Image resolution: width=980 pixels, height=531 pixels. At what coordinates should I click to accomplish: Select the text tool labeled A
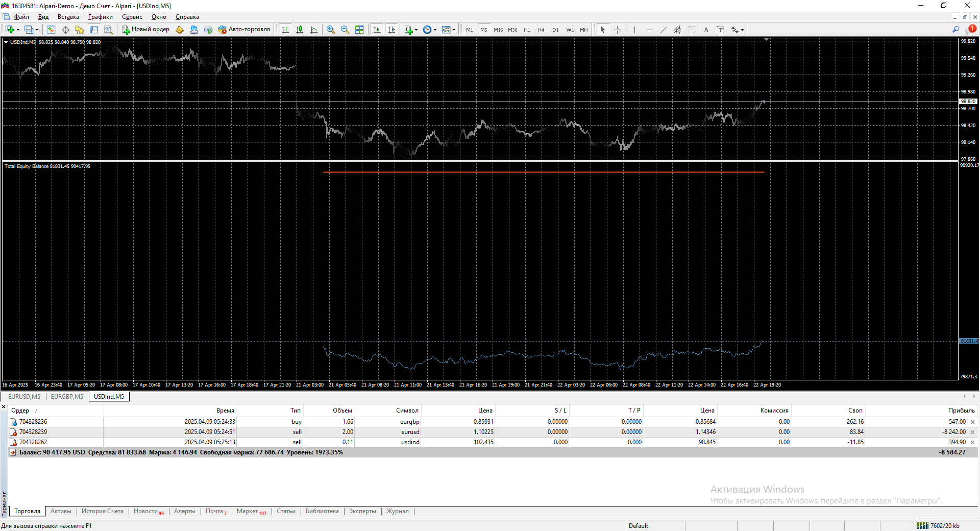click(706, 30)
